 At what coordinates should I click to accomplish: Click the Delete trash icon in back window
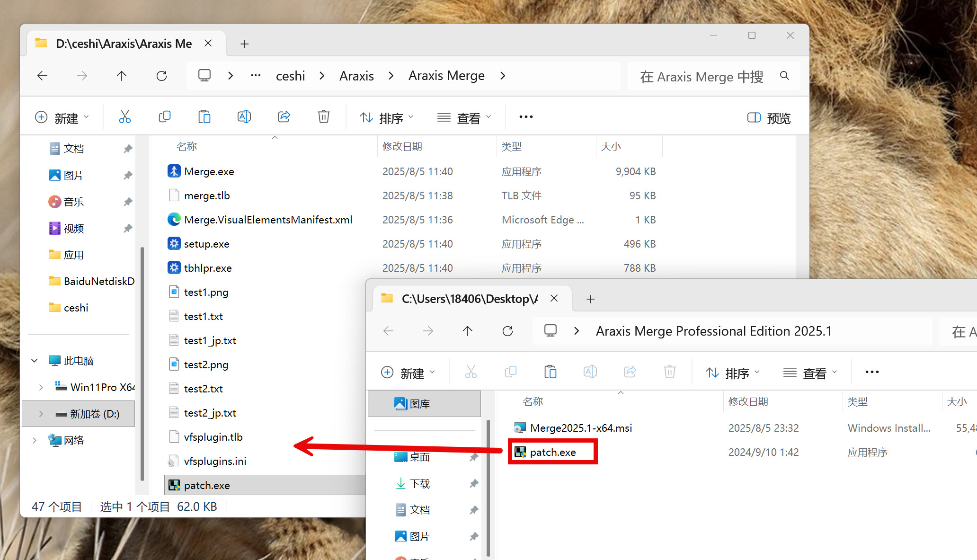[323, 117]
